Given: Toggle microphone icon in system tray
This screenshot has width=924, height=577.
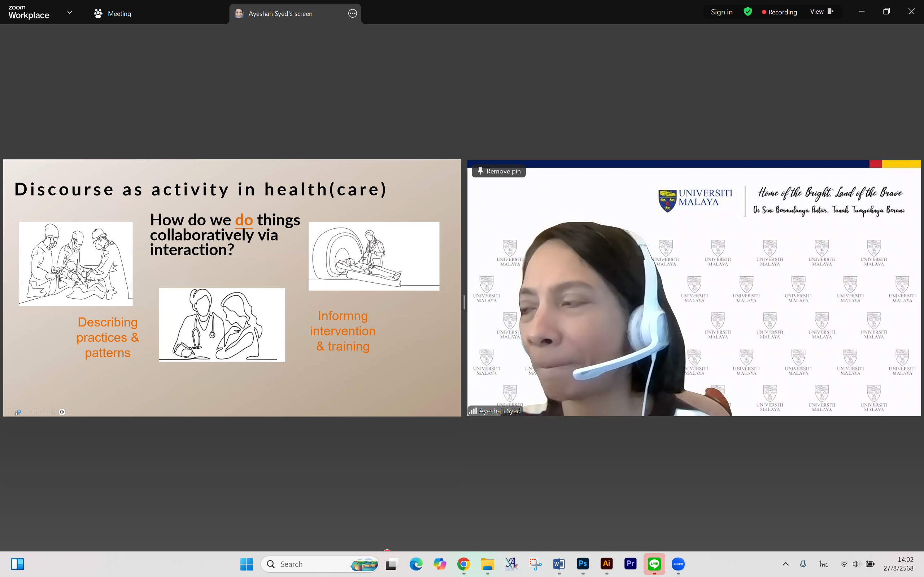Looking at the screenshot, I should point(803,564).
